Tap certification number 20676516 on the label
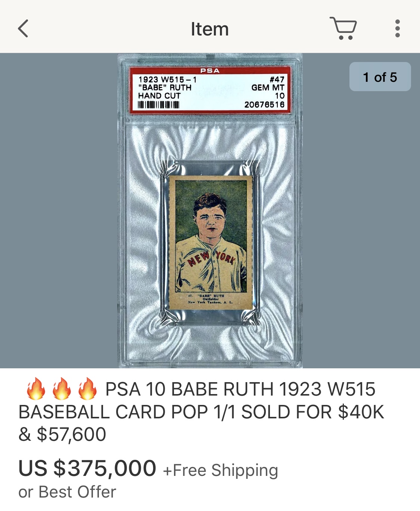 264,105
